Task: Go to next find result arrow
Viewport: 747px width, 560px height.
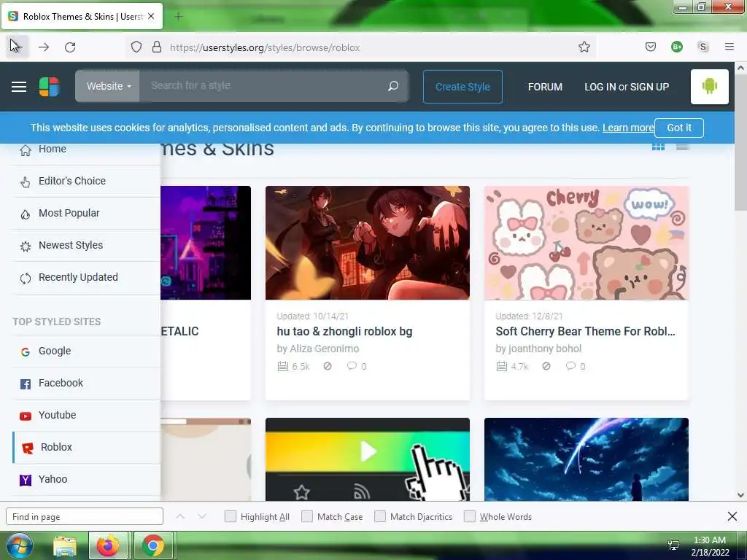Action: [202, 516]
